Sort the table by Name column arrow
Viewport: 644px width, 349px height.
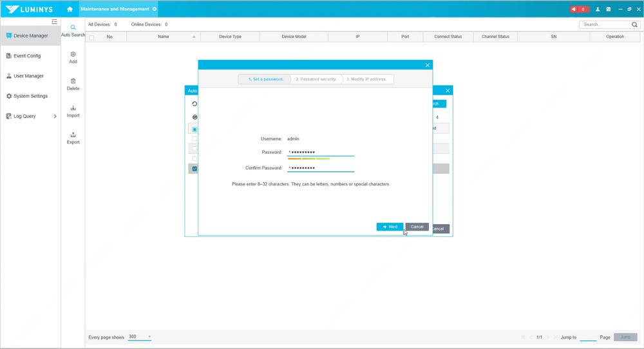pyautogui.click(x=194, y=37)
